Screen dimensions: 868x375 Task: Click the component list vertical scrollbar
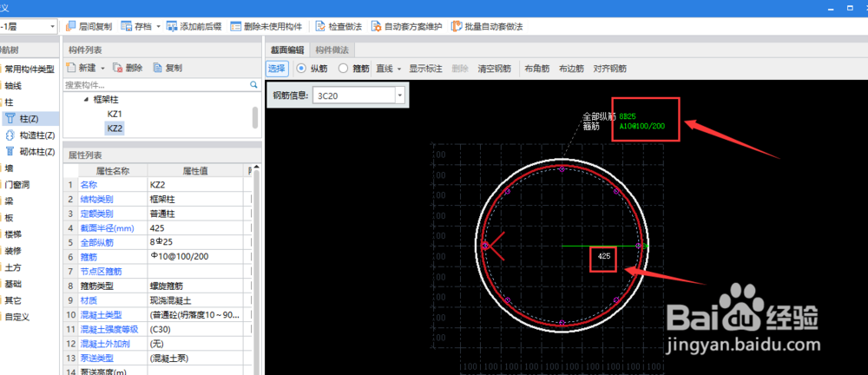[x=255, y=117]
